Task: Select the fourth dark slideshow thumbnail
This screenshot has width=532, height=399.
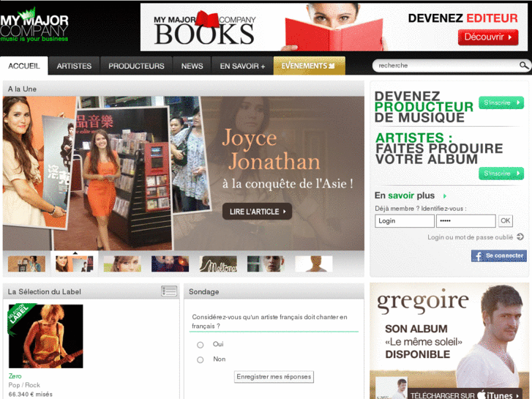Action: (x=170, y=264)
